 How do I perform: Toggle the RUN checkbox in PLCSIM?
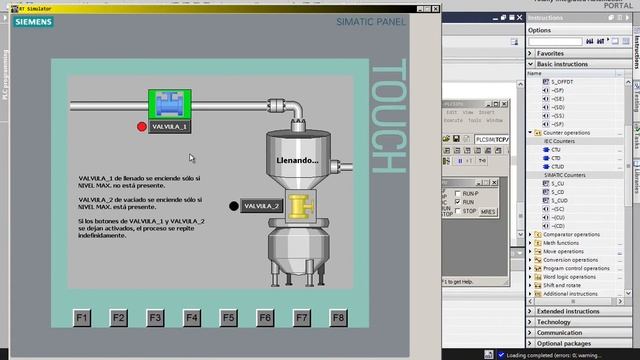click(x=458, y=202)
